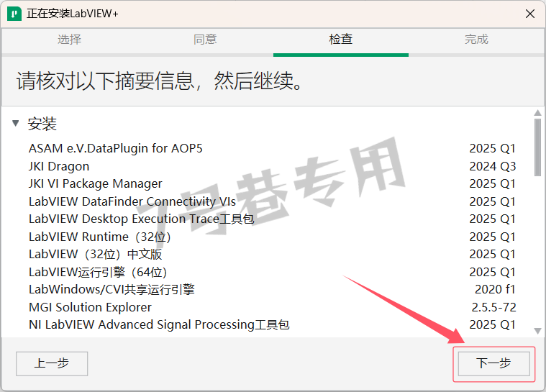This screenshot has width=546, height=392.
Task: Select NI LabVIEW Advanced Signal Processing工具包
Action: click(272, 324)
